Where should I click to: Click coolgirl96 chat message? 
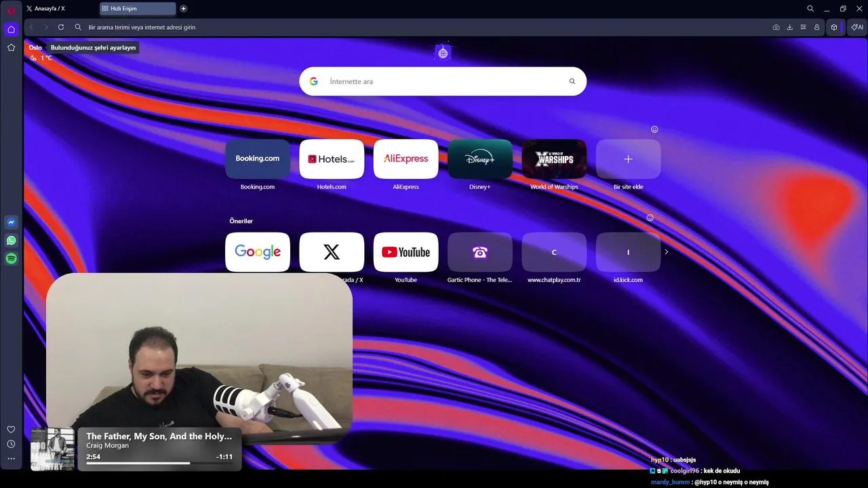[695, 471]
